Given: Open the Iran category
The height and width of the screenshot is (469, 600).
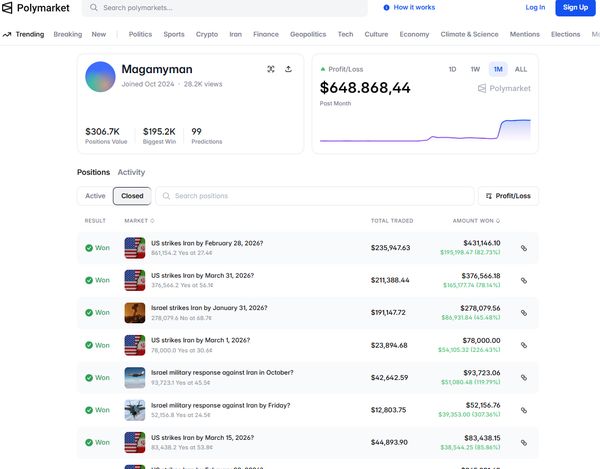Looking at the screenshot, I should click(236, 34).
